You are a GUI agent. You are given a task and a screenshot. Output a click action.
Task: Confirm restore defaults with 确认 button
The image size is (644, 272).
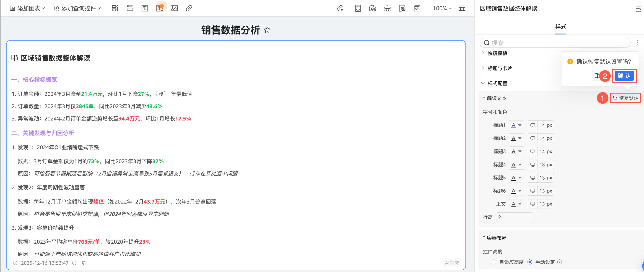point(624,76)
